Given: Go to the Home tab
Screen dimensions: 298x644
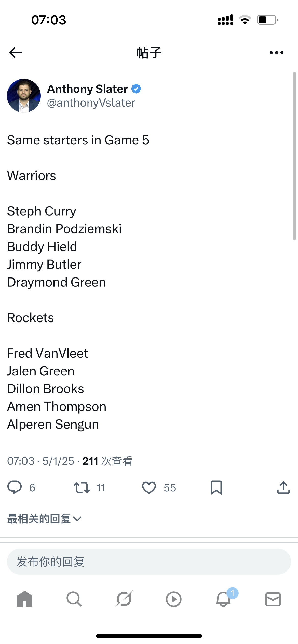Looking at the screenshot, I should coord(25,599).
